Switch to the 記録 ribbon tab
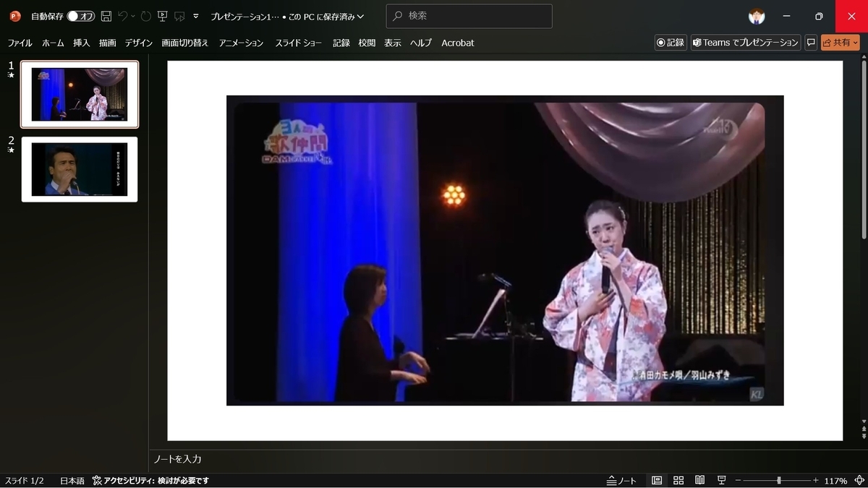 pos(341,43)
